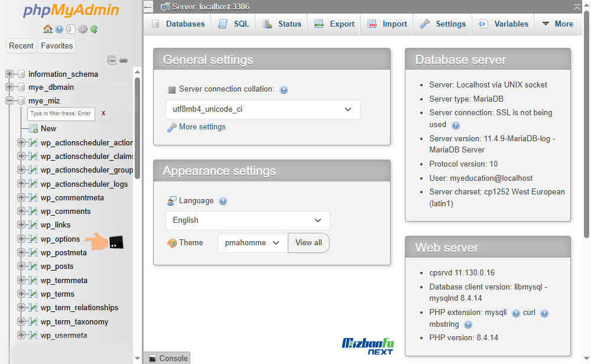The width and height of the screenshot is (591, 364).
Task: Click the View all themes button
Action: [309, 243]
